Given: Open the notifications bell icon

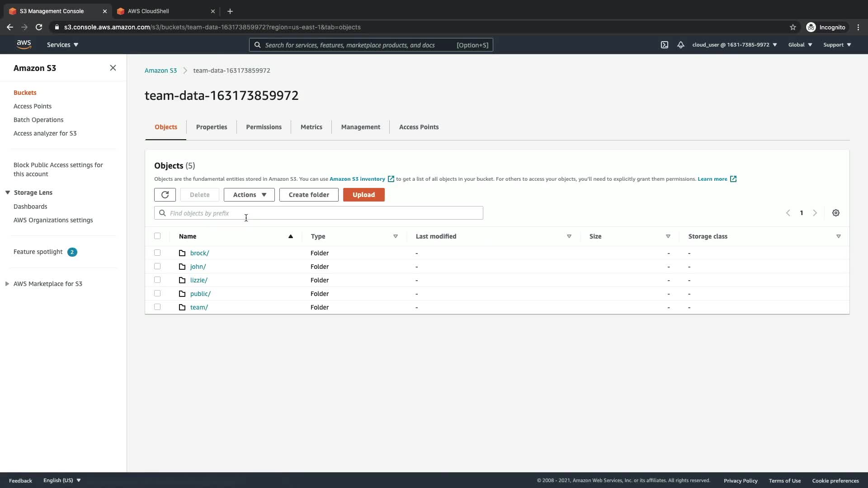Looking at the screenshot, I should 680,45.
